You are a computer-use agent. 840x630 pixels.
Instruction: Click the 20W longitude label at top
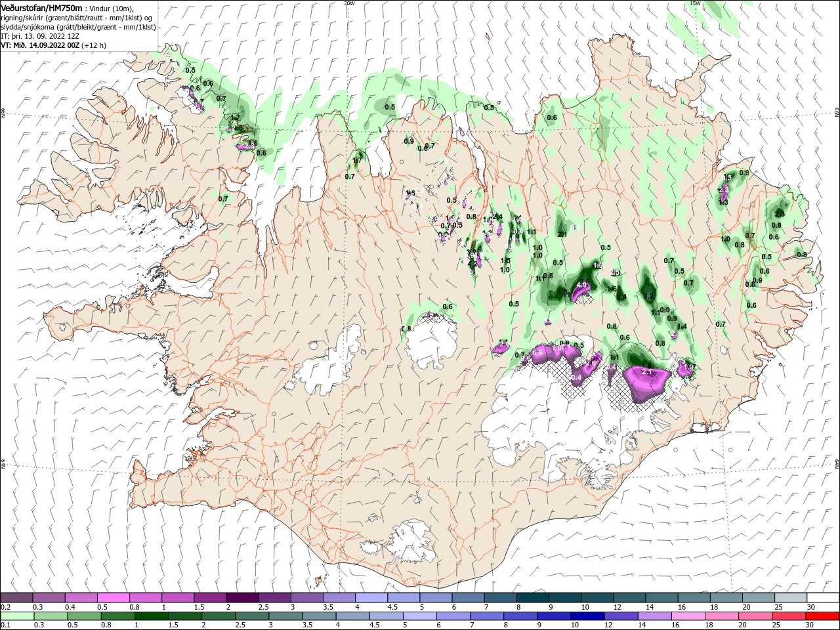[x=349, y=3]
